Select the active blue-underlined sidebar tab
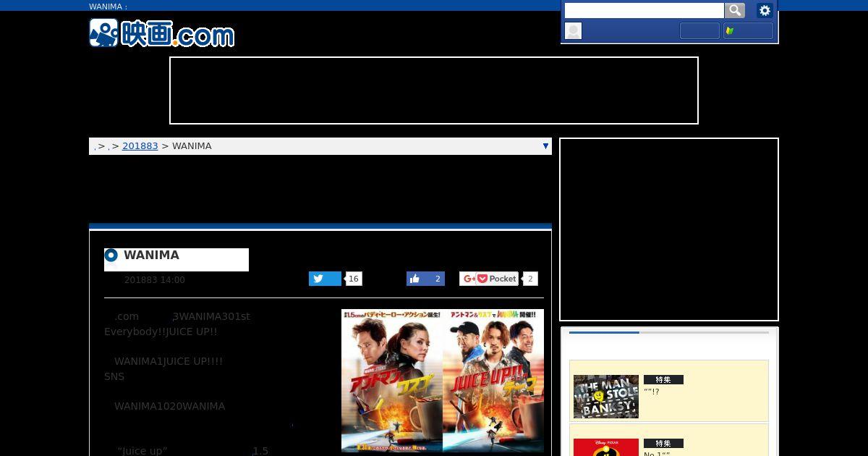Viewport: 868px width, 456px height. pos(604,332)
